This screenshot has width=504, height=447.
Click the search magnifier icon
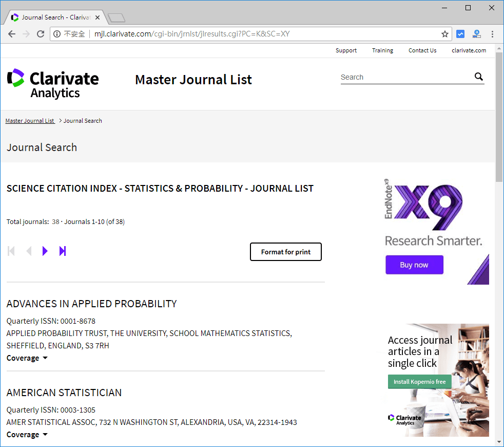[x=478, y=77]
